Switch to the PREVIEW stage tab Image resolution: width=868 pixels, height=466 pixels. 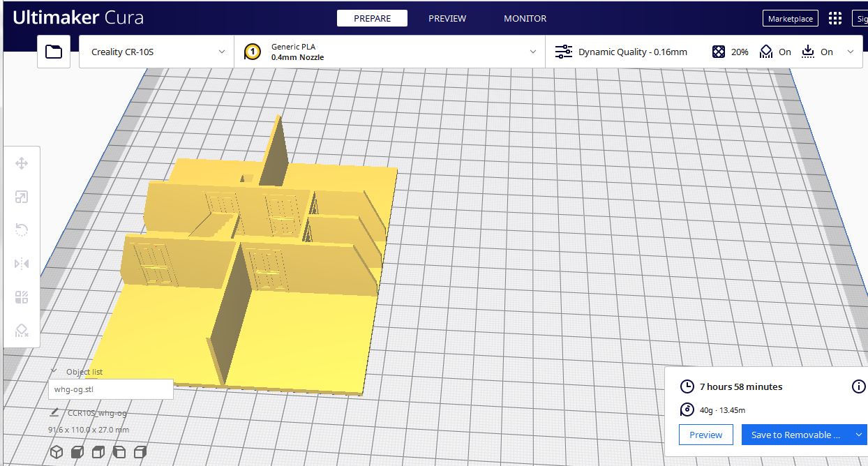click(447, 19)
